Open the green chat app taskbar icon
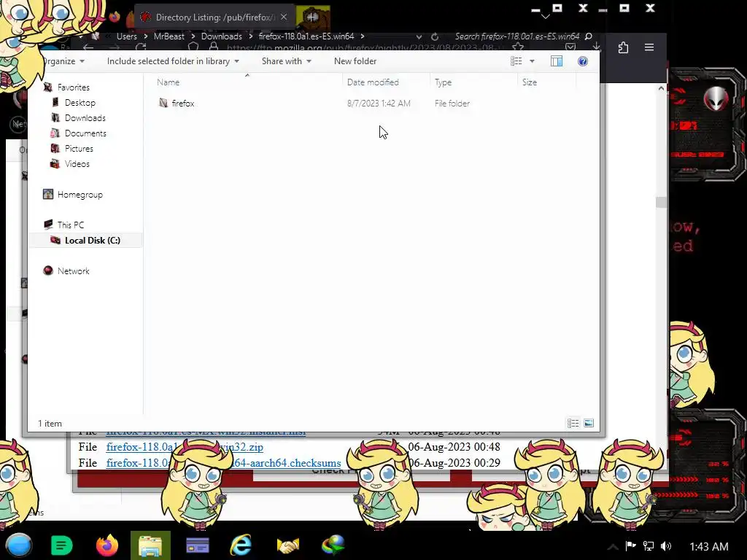 [61, 545]
